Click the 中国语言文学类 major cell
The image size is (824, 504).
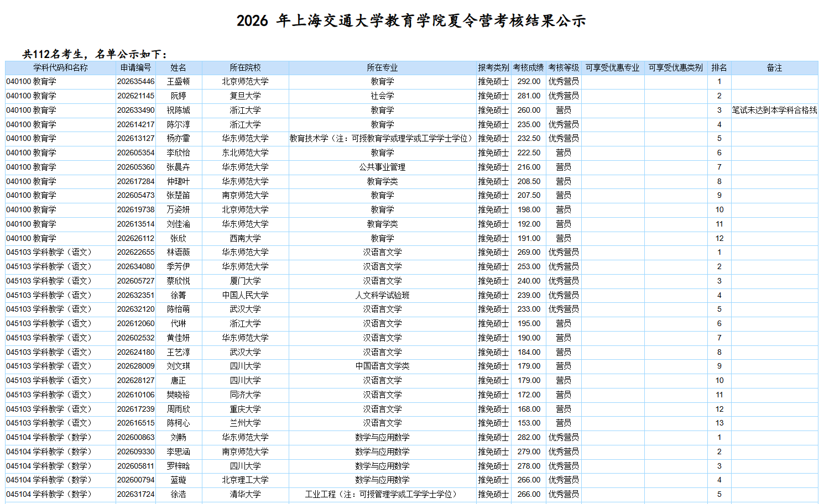[x=382, y=366]
